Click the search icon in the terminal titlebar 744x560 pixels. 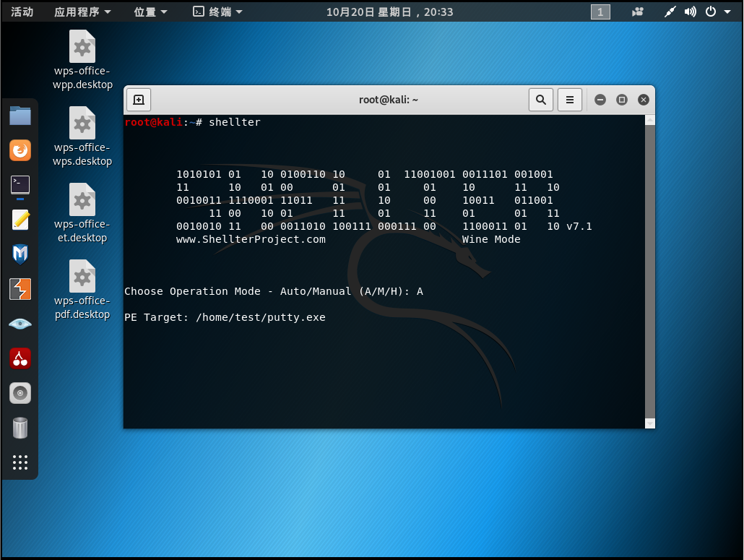(541, 99)
